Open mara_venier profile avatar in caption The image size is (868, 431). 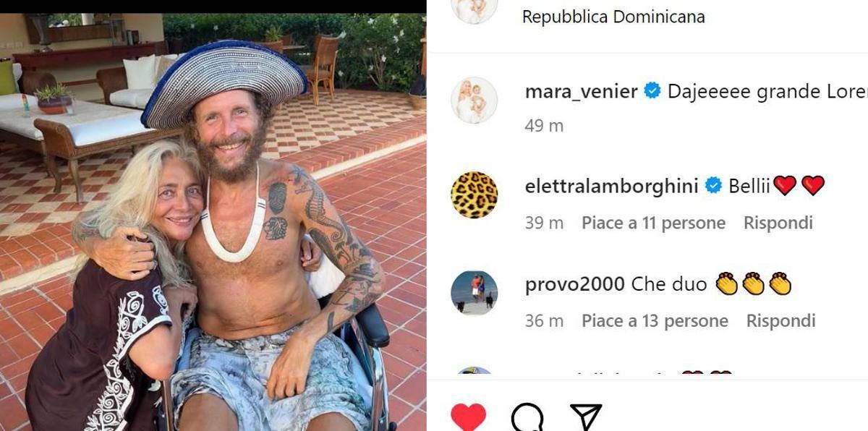[475, 100]
